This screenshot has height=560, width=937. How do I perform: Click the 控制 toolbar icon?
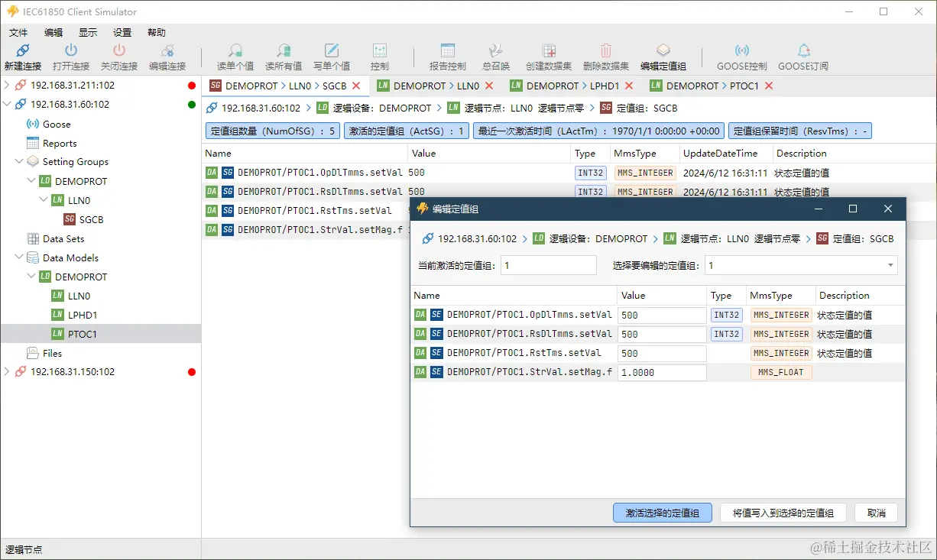tap(380, 51)
